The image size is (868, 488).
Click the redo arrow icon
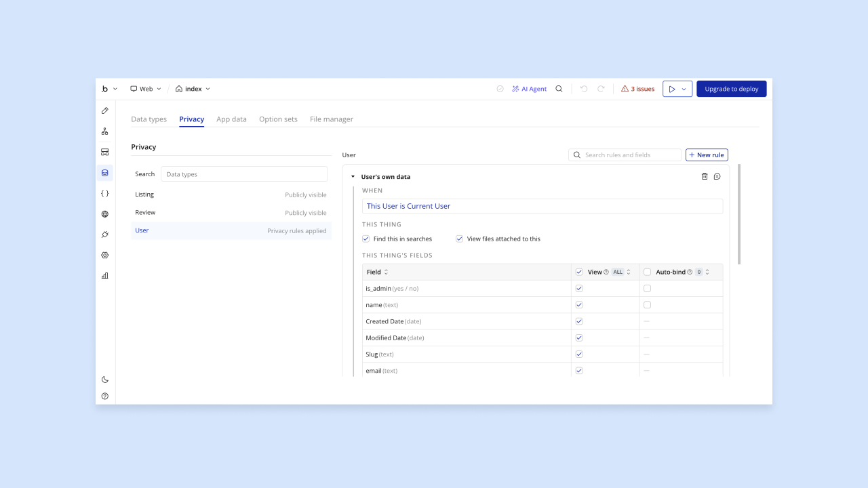tap(601, 89)
